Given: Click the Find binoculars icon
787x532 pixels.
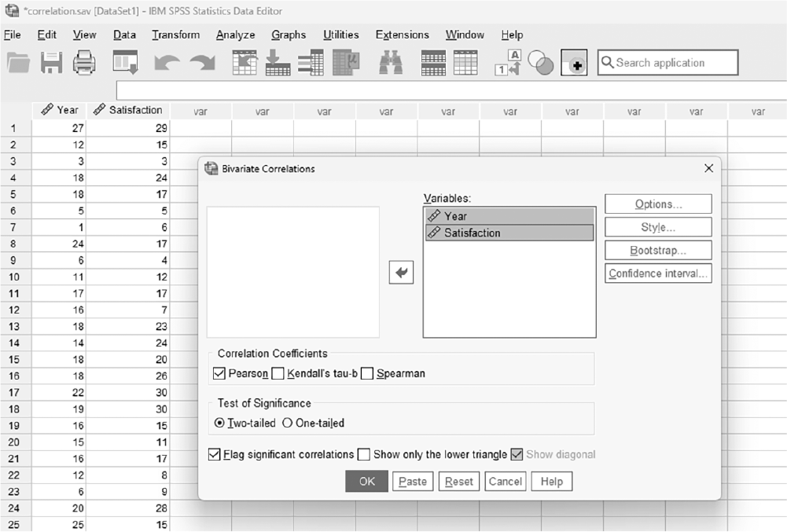Looking at the screenshot, I should pyautogui.click(x=391, y=63).
